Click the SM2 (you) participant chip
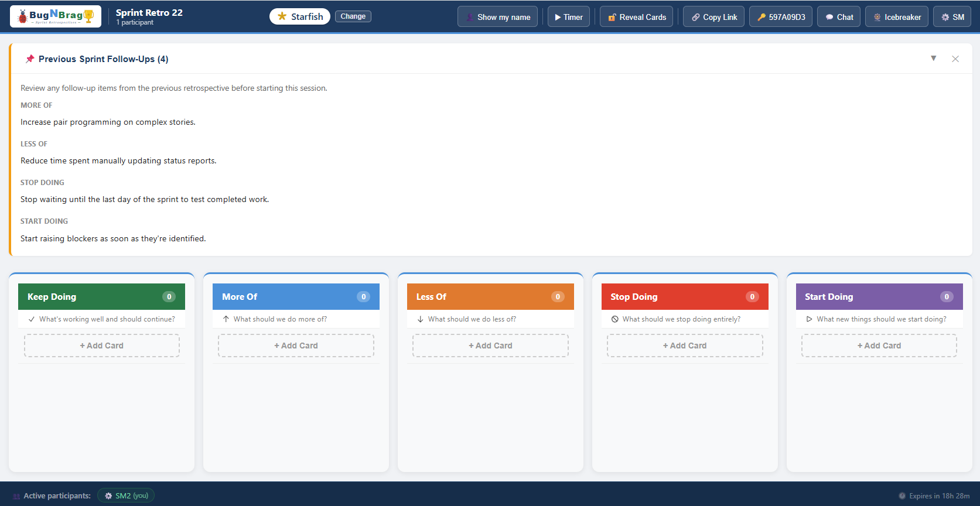This screenshot has width=980, height=506. coord(126,495)
